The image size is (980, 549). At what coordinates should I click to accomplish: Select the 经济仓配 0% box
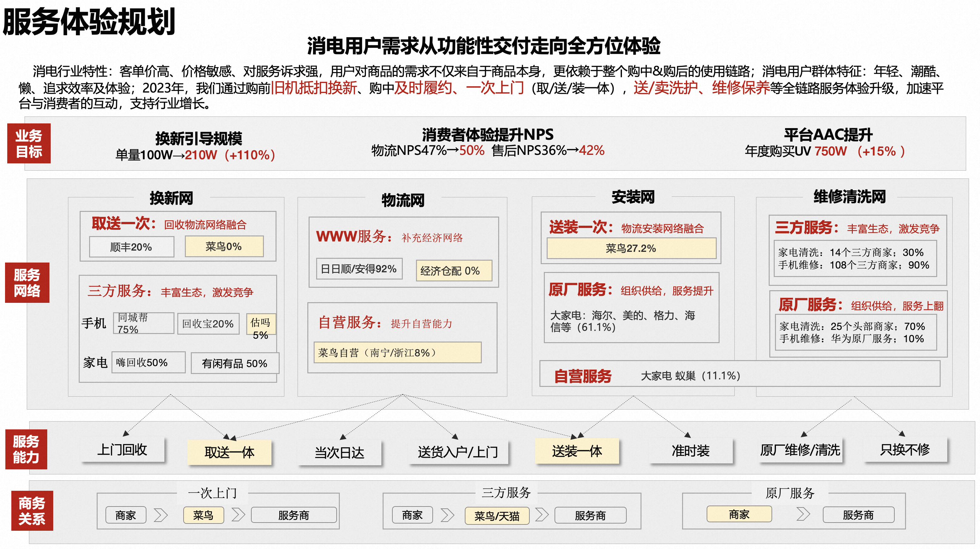click(x=453, y=271)
